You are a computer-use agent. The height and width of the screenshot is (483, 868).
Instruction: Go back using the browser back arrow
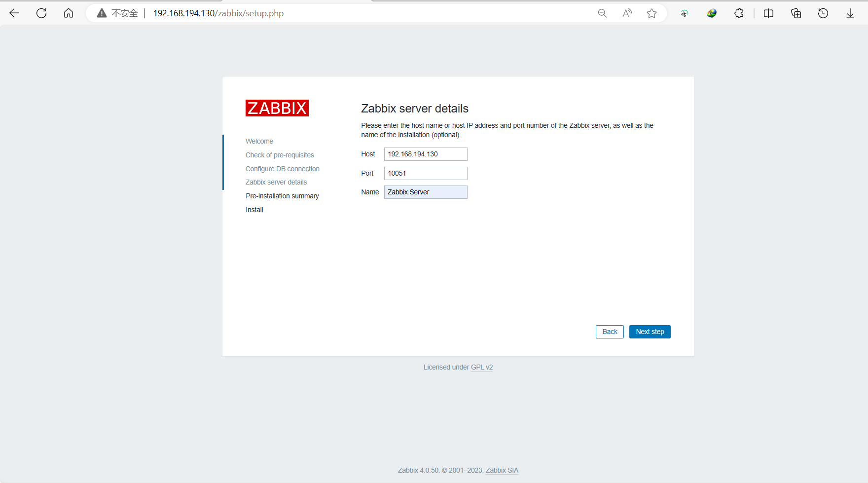(14, 13)
